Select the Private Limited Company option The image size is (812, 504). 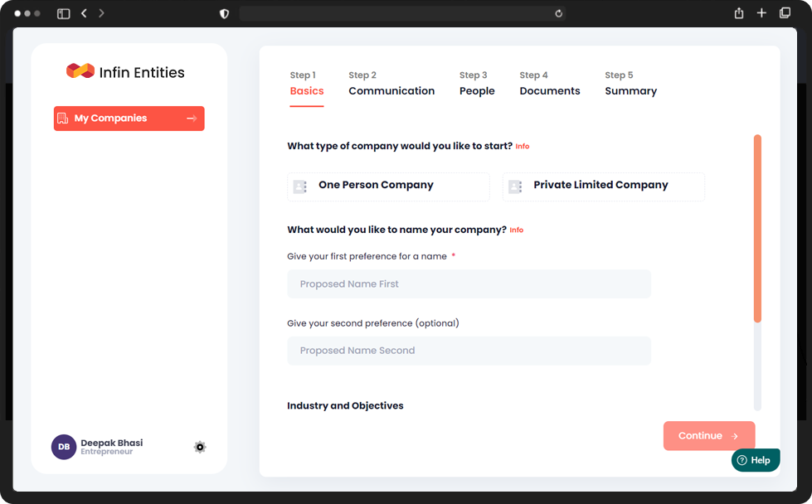[x=603, y=187]
